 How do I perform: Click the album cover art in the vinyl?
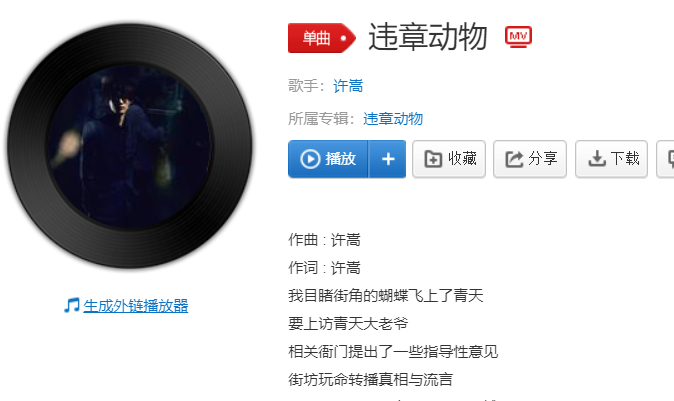130,146
